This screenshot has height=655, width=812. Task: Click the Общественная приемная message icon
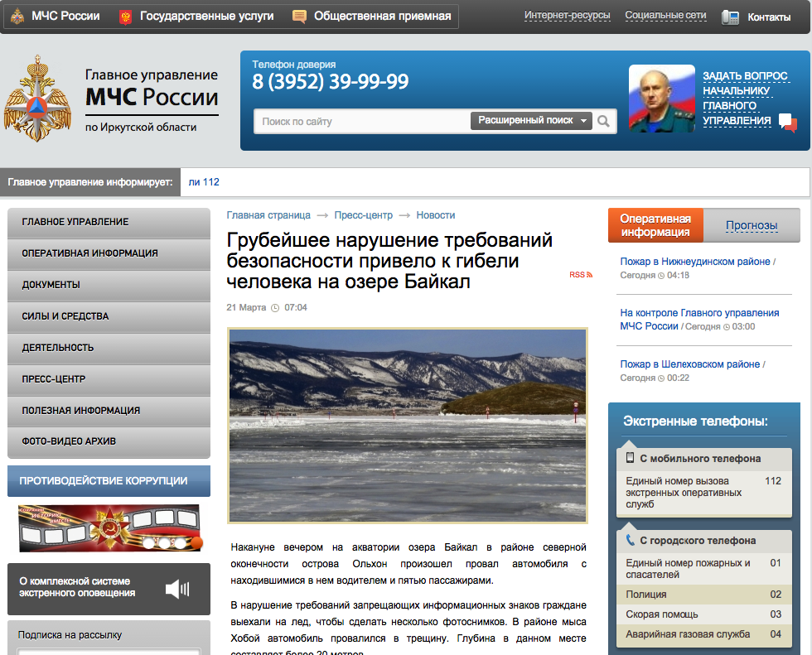click(299, 17)
